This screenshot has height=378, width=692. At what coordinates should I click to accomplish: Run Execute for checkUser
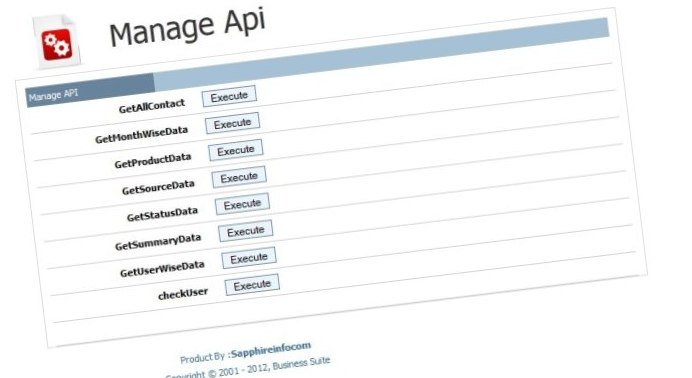click(252, 285)
